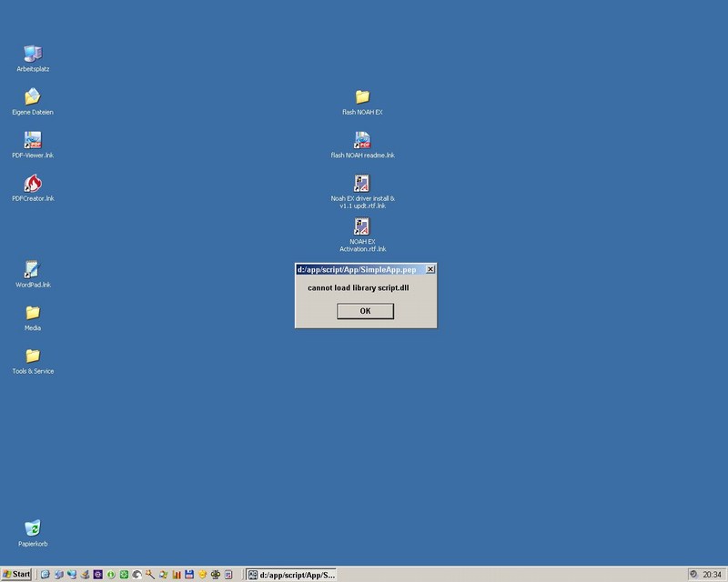
Task: Select the Papierkorb recycle bin
Action: (x=33, y=533)
